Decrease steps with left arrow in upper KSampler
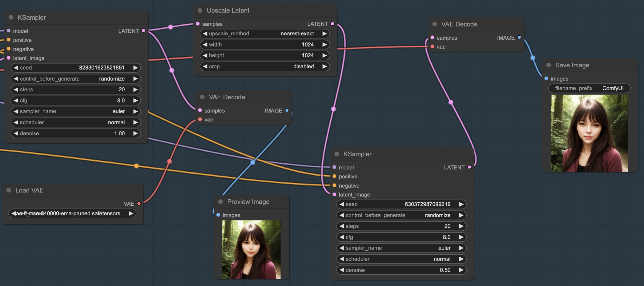 click(x=16, y=89)
